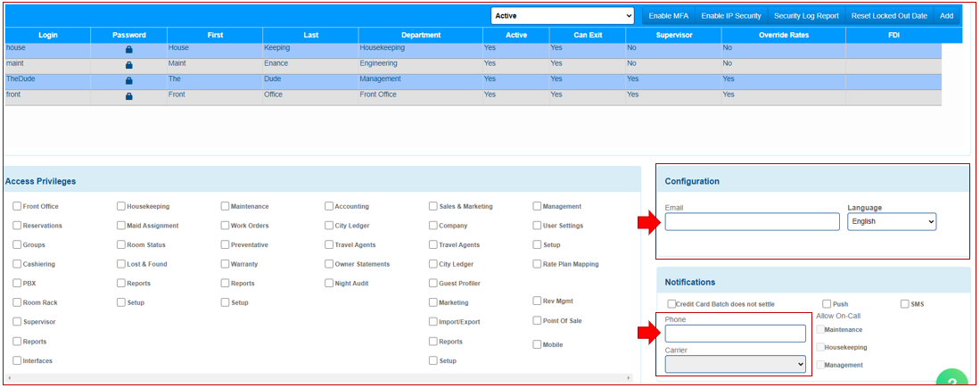The image size is (980, 388).
Task: Click into the Email input field
Action: click(752, 221)
